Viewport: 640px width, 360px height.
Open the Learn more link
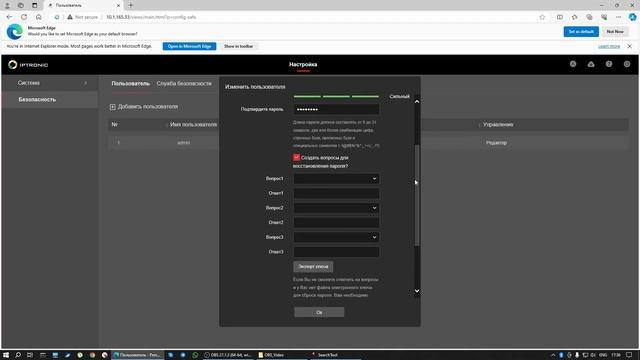click(609, 47)
